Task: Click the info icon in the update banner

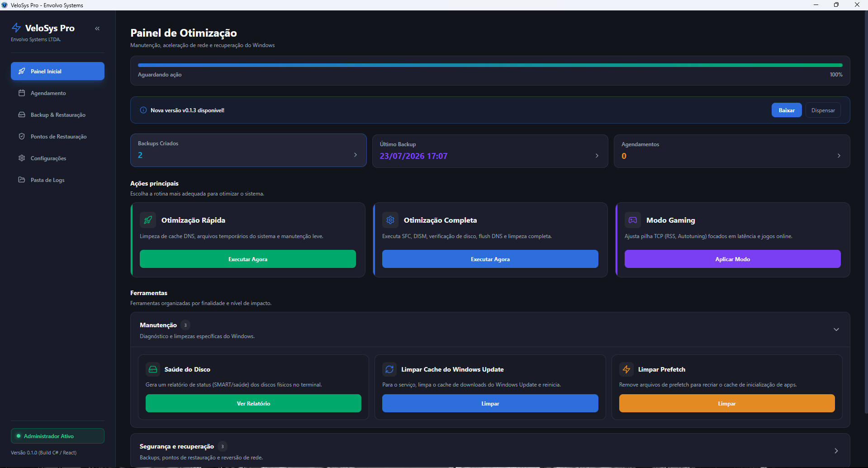Action: (143, 110)
